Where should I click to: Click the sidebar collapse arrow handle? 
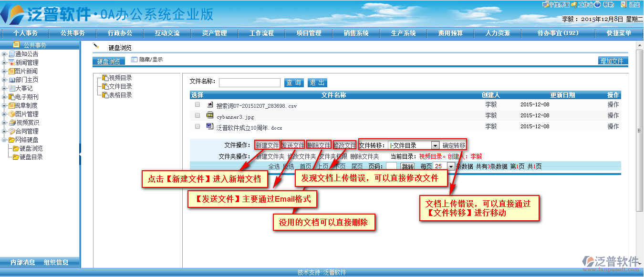tap(80, 154)
